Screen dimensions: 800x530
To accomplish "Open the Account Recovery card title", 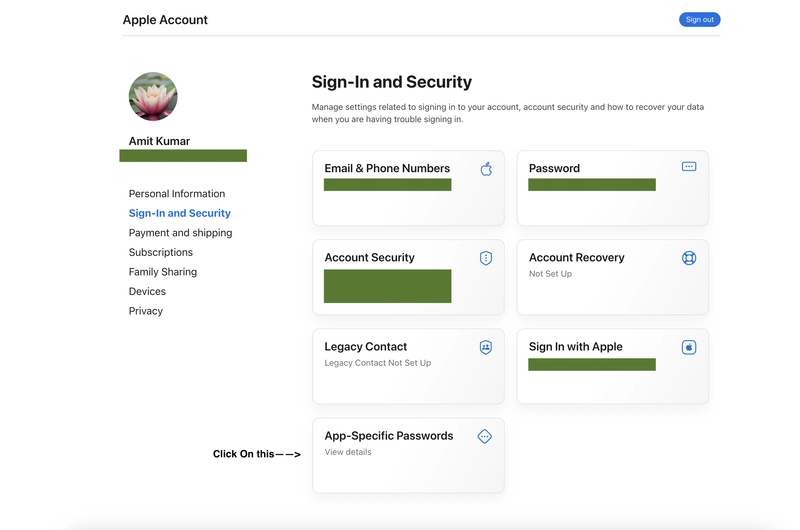I will [577, 258].
